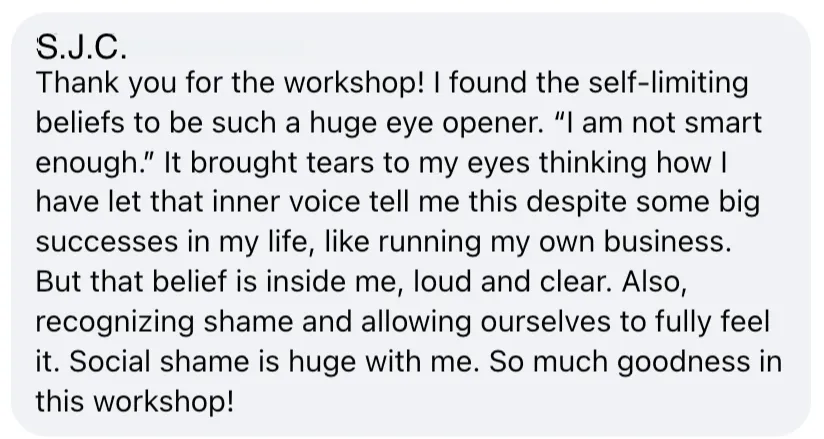Viewport: 824px width, 439px height.
Task: Click the phrase "despite some big"
Action: coord(655,202)
